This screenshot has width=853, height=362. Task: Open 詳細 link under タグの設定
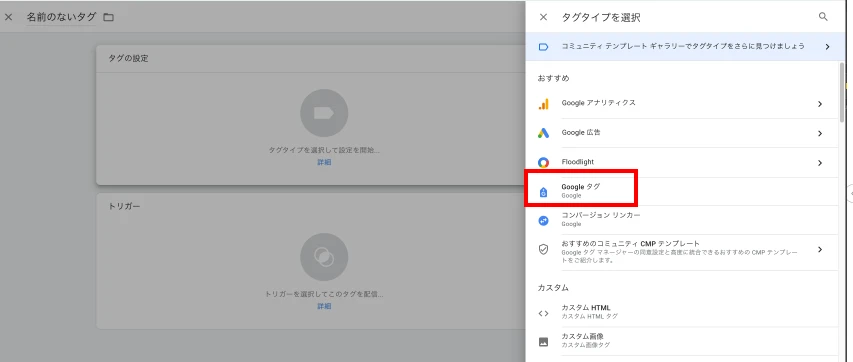click(324, 162)
